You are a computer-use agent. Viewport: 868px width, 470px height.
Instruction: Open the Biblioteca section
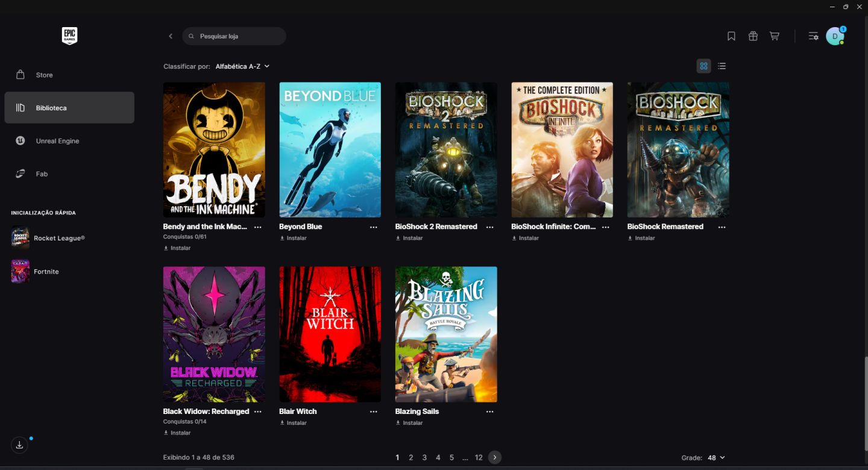[69, 108]
